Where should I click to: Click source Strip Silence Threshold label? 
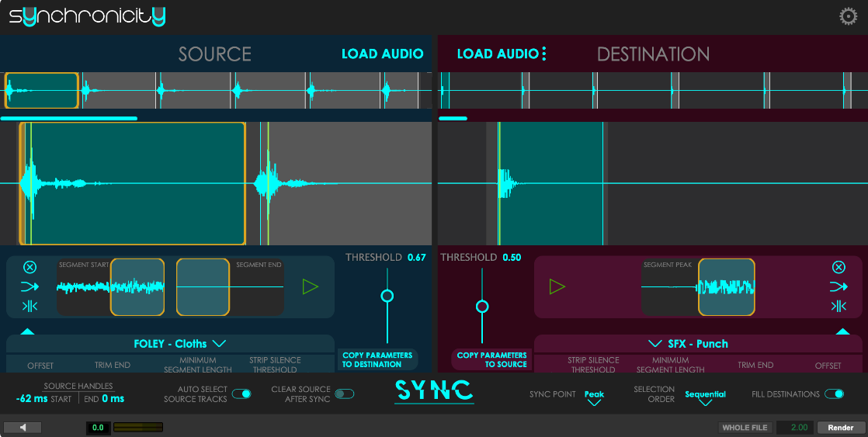(x=275, y=365)
